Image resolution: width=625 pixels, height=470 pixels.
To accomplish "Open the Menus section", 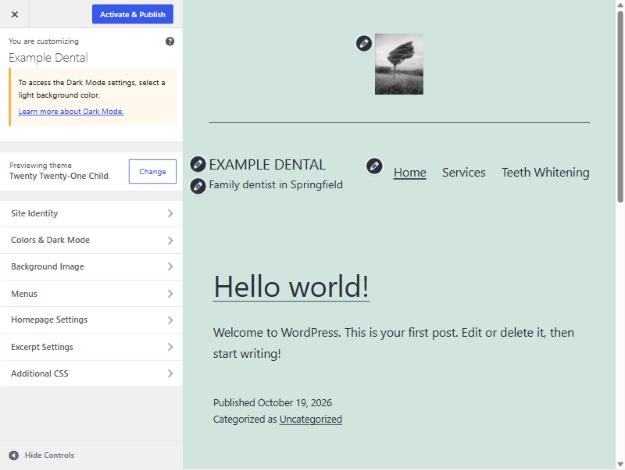I will coord(91,294).
